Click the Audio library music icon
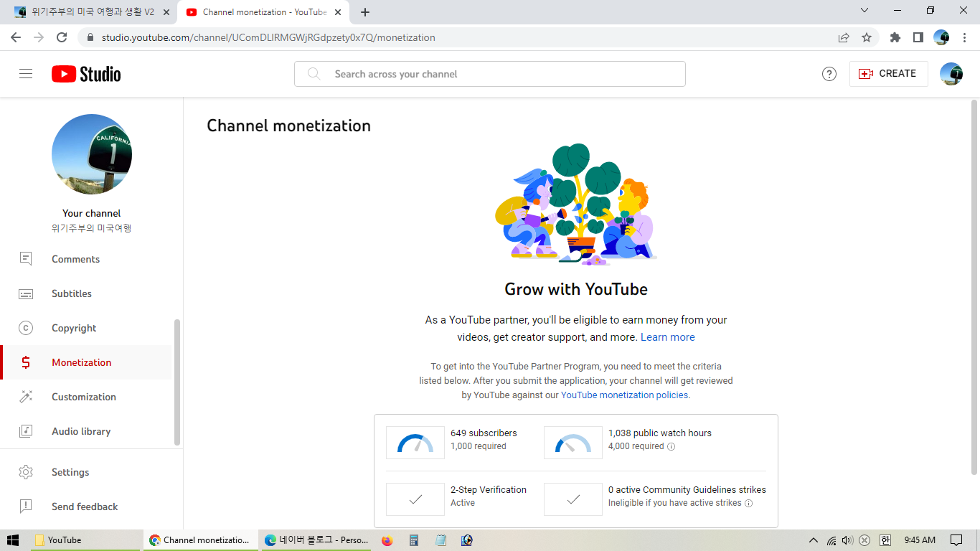980x551 pixels. pos(26,431)
